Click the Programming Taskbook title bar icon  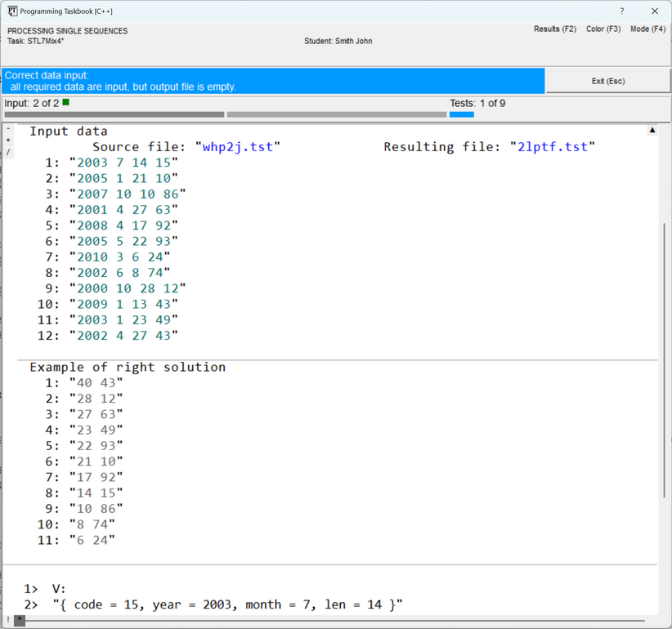[x=12, y=11]
